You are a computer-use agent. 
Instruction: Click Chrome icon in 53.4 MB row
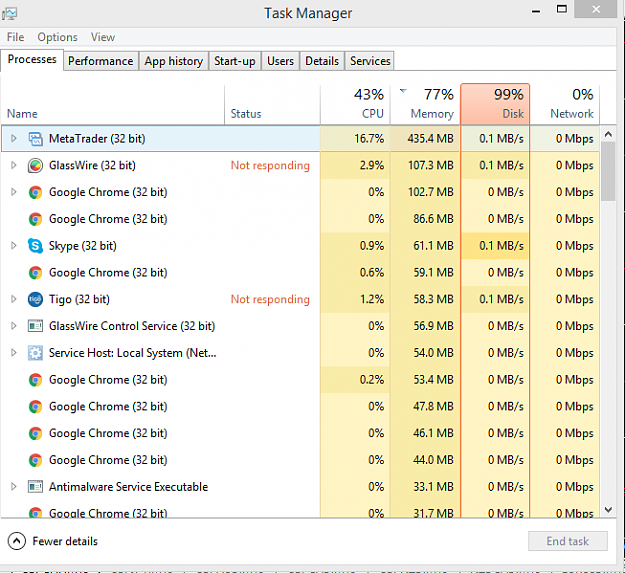click(x=35, y=380)
